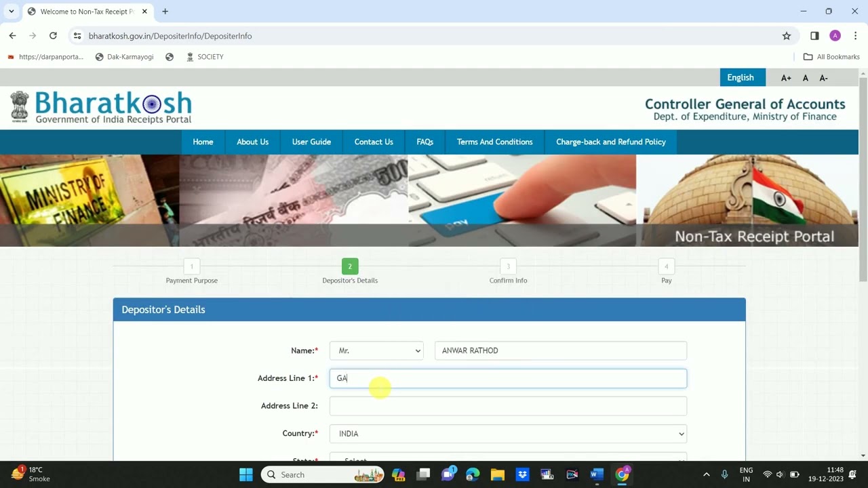Viewport: 868px width, 488px height.
Task: Bookmark this page with the star icon
Action: 787,36
